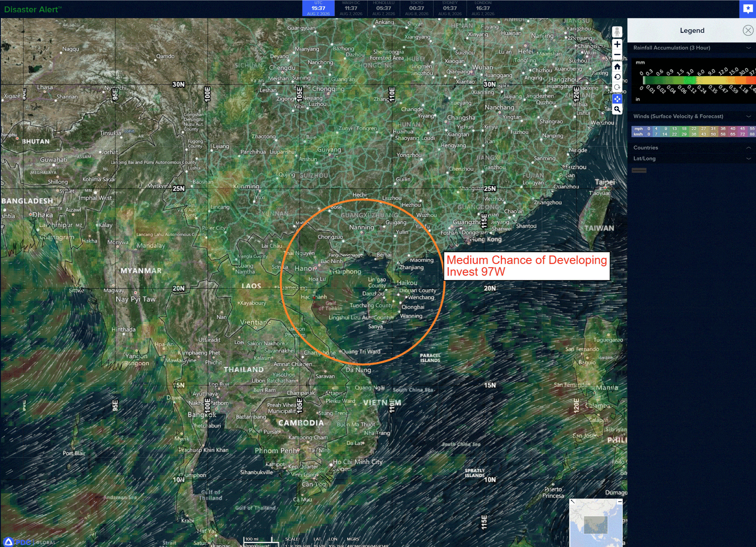Close the Legend panel
Screen dimensions: 756x547
(748, 31)
